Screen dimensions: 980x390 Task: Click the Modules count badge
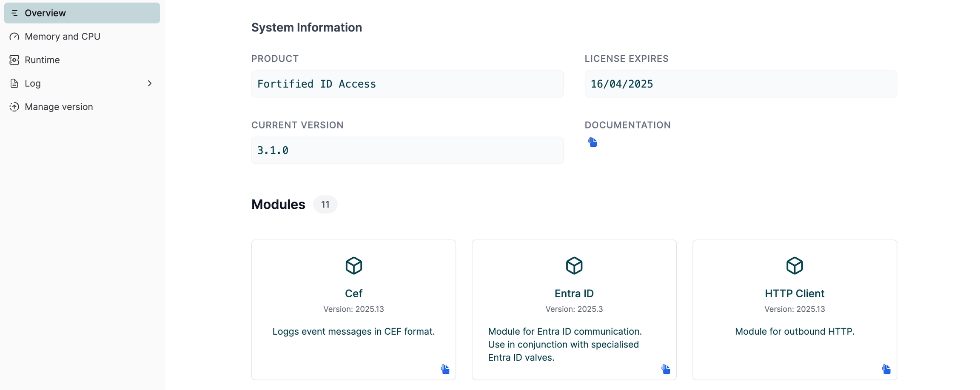tap(325, 205)
